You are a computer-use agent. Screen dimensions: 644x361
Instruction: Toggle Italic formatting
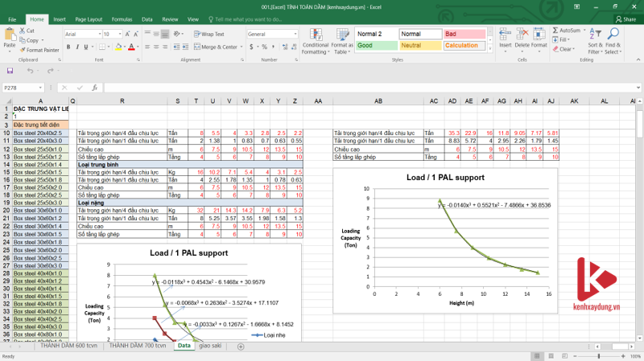[x=76, y=47]
